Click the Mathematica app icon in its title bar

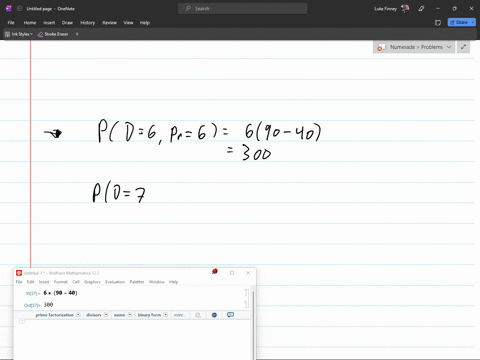point(19,273)
